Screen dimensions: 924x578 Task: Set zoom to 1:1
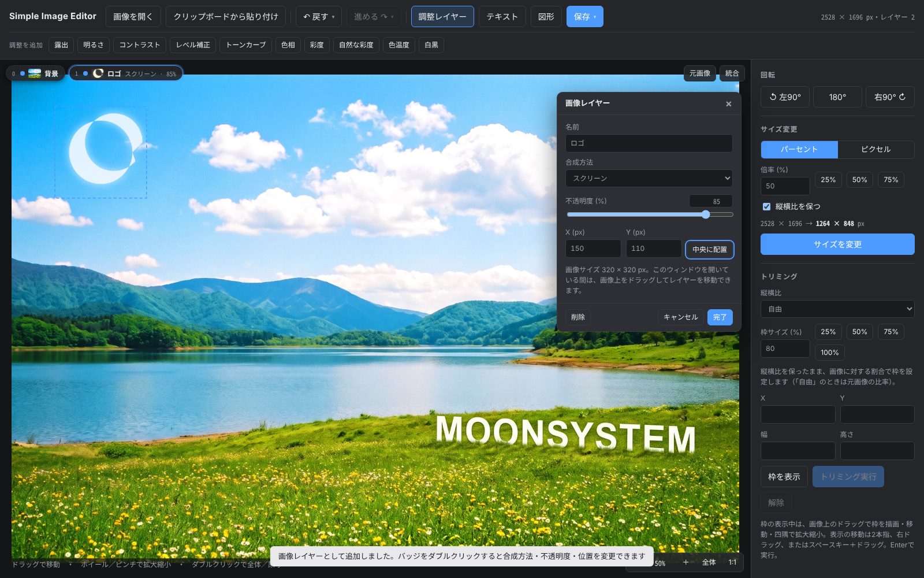(x=732, y=562)
